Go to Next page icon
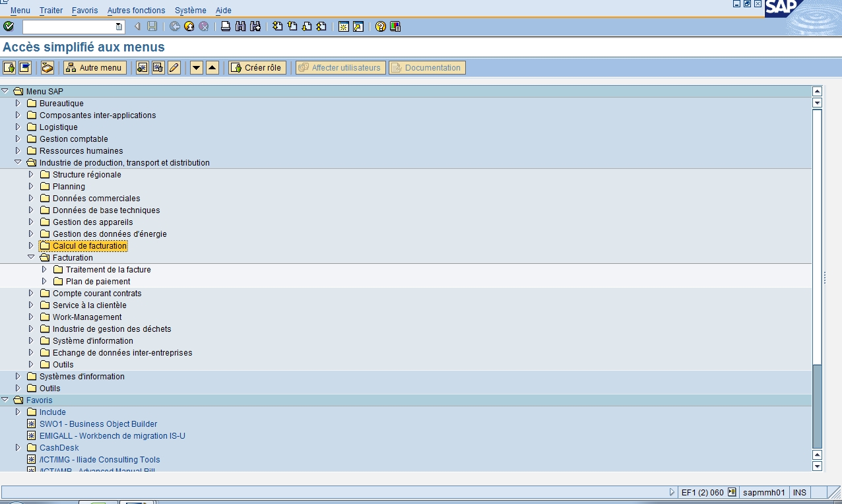The width and height of the screenshot is (842, 504). click(x=307, y=26)
